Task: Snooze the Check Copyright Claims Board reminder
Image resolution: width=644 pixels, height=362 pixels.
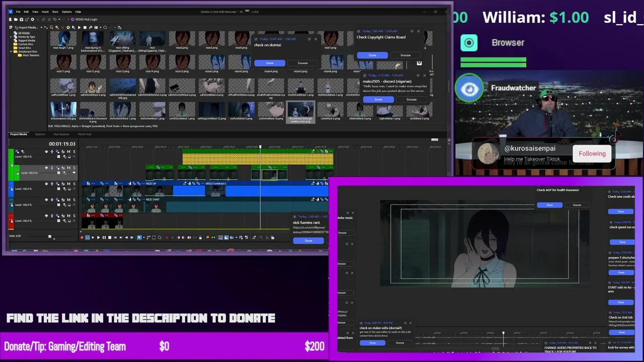Action: [x=406, y=55]
